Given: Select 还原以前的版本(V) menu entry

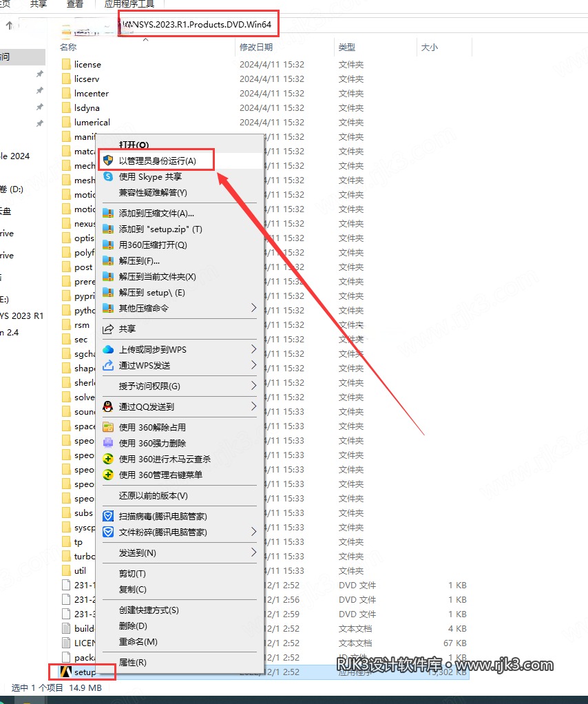Looking at the screenshot, I should [x=180, y=496].
